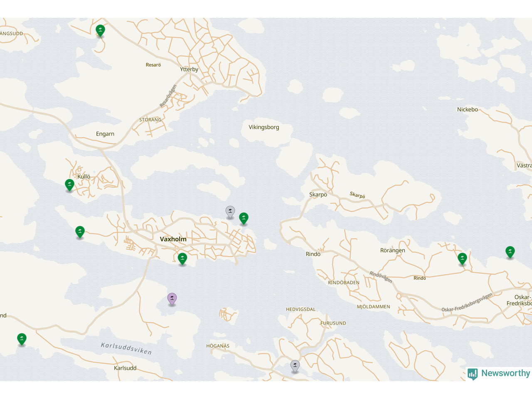Click the Resarövägen road label
Image resolution: width=532 pixels, height=399 pixels.
(168, 96)
